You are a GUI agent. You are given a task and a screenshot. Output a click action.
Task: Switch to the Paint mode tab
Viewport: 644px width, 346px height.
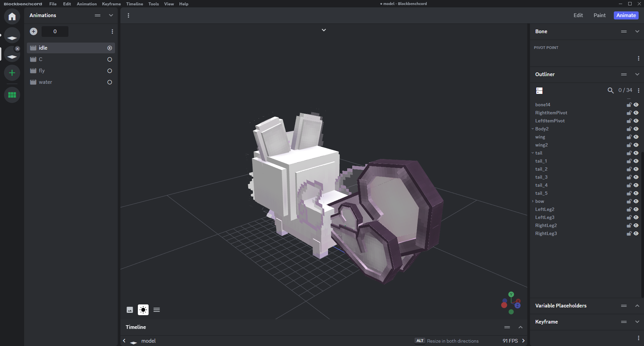pyautogui.click(x=599, y=15)
